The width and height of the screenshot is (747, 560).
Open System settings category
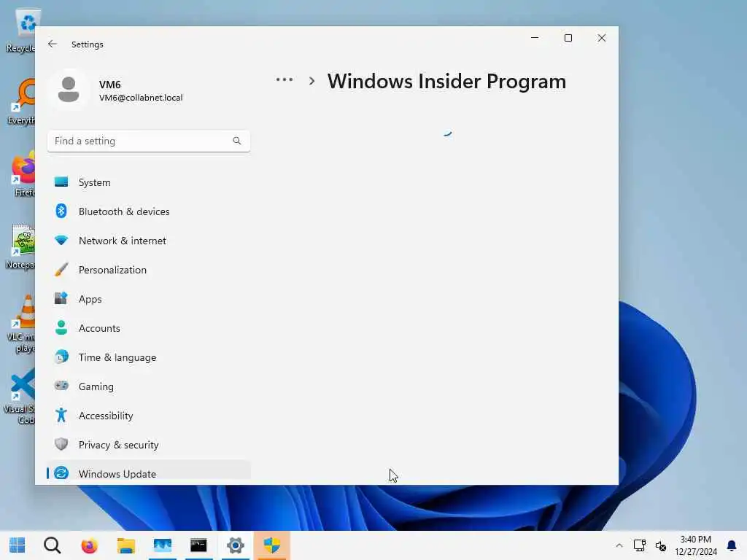[149, 182]
